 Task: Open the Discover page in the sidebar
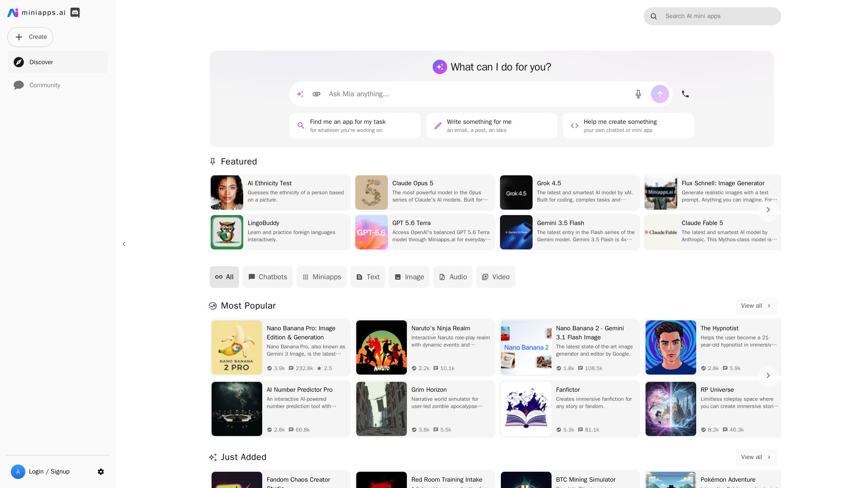click(57, 62)
